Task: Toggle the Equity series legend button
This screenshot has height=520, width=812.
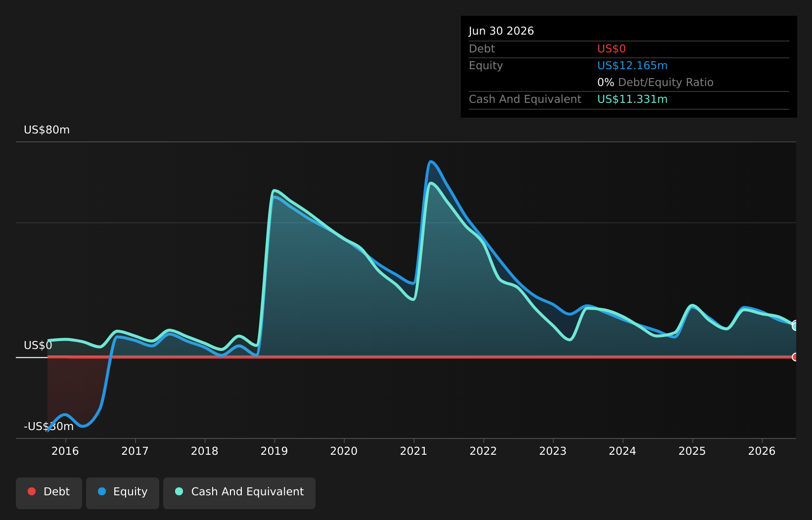Action: (x=123, y=493)
